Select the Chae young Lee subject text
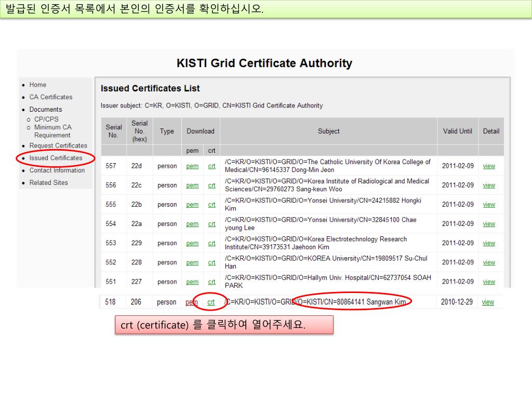 point(321,224)
